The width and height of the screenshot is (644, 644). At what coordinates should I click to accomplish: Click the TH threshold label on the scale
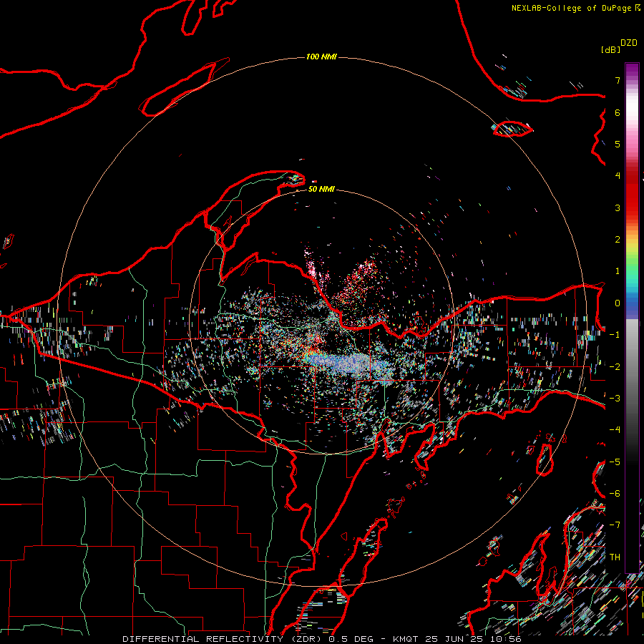[615, 557]
